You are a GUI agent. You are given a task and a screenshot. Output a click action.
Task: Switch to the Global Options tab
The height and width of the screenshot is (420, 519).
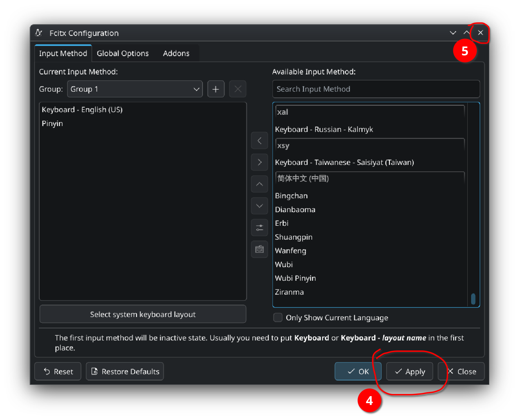(123, 54)
